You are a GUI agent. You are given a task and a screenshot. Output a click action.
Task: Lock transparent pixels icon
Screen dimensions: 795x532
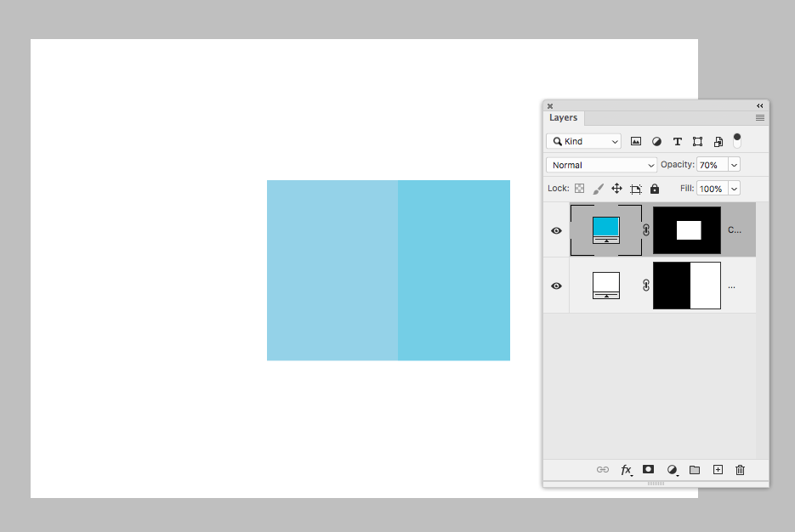point(580,189)
